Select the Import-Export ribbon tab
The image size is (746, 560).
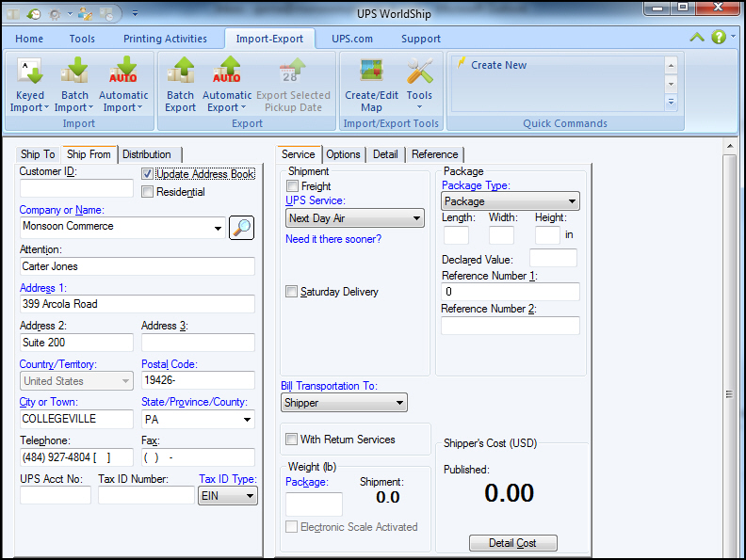[x=269, y=39]
